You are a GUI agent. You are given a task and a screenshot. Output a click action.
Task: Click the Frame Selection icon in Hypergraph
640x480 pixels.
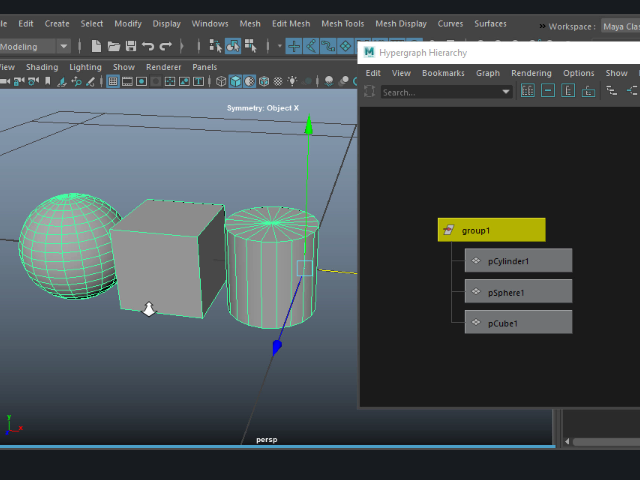tap(548, 91)
